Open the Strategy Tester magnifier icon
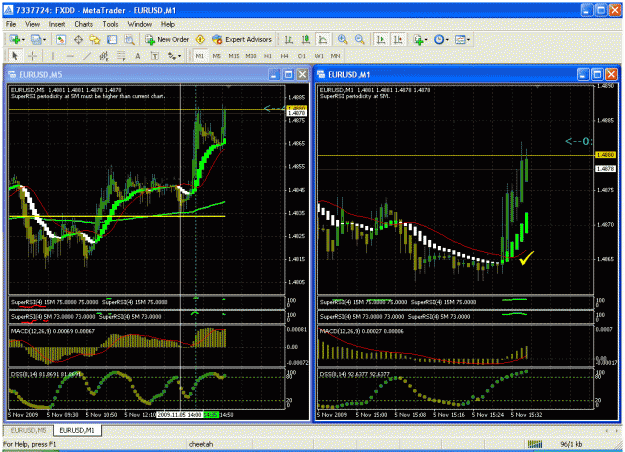Viewport: 625px width, 452px height. click(129, 39)
